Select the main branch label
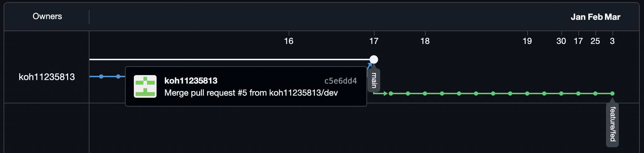 [374, 80]
